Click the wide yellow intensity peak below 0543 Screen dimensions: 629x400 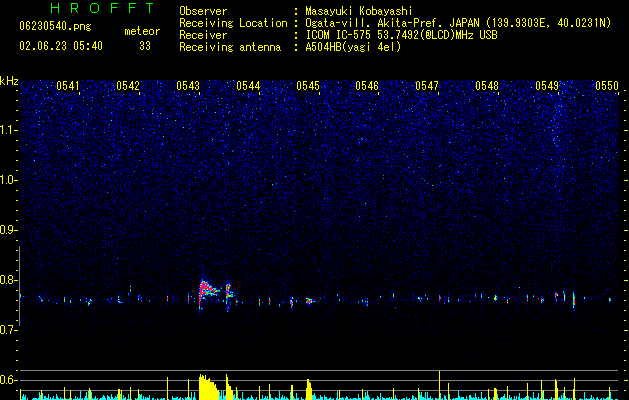(x=209, y=388)
